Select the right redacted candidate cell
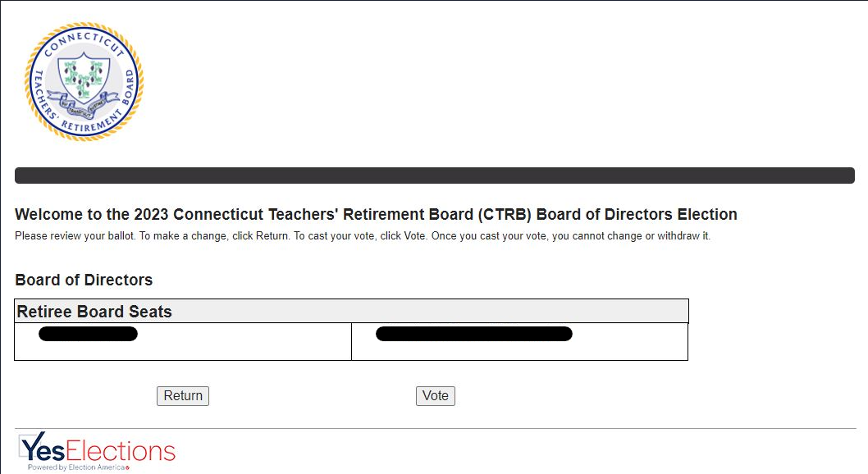 click(519, 341)
